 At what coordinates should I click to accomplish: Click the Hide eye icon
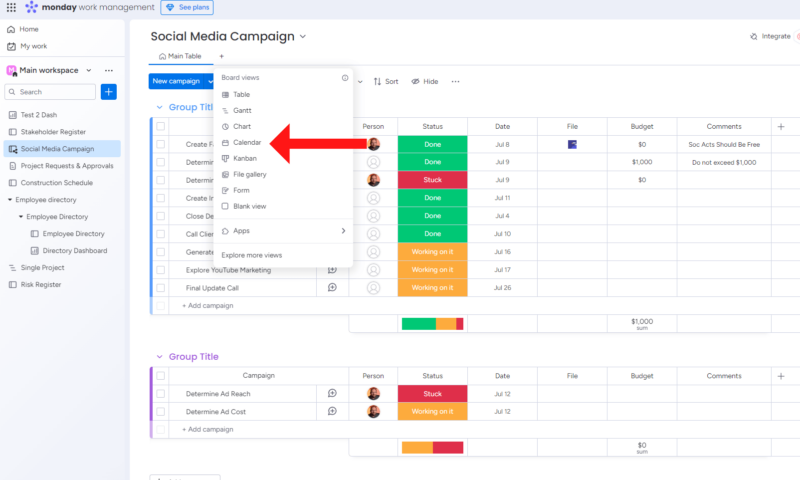[415, 82]
